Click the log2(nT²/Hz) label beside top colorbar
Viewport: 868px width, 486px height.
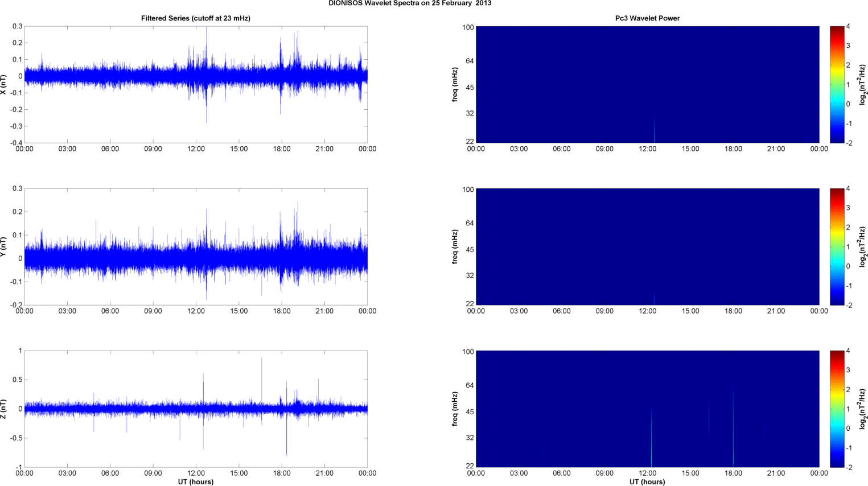(863, 84)
